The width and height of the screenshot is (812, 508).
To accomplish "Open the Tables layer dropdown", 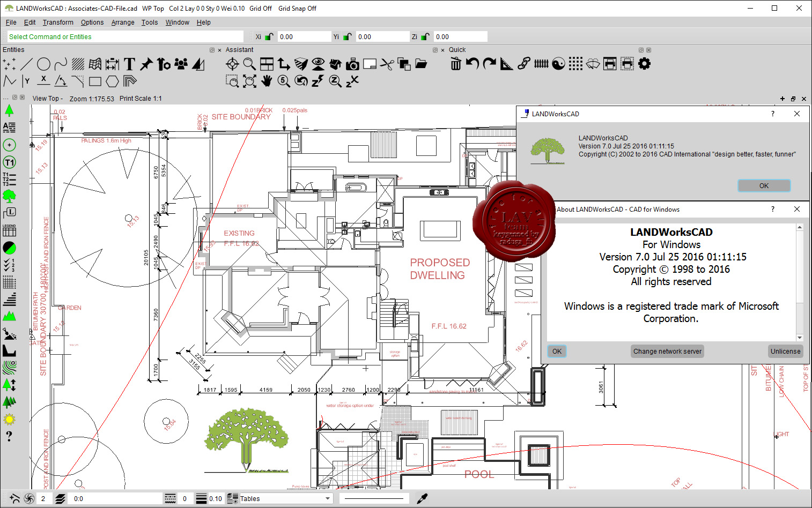I will click(x=286, y=499).
